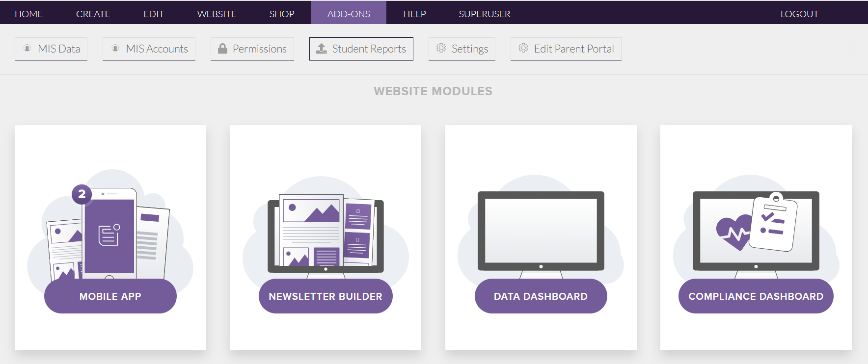868x364 pixels.
Task: Go to the WEBSITE menu
Action: (x=217, y=14)
